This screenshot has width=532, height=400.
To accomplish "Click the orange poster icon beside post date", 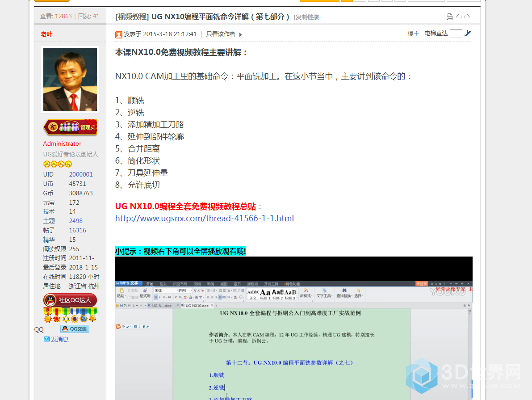I will (x=119, y=34).
